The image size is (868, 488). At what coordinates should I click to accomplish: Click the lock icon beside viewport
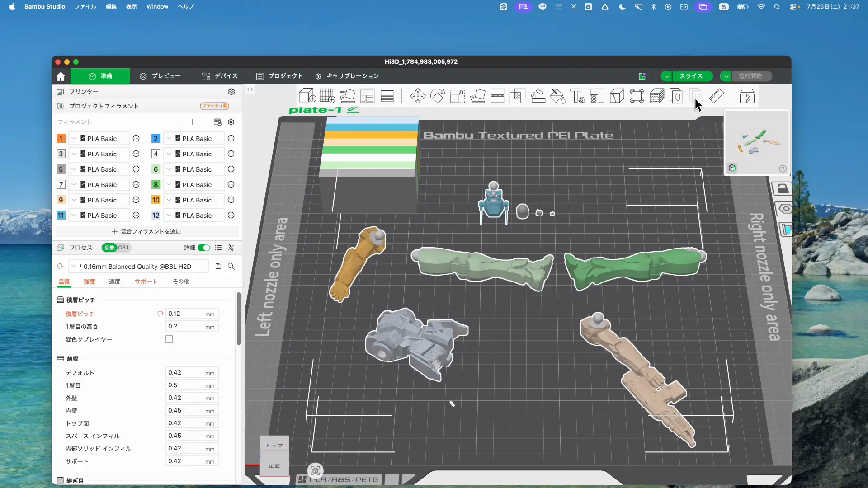click(x=783, y=189)
